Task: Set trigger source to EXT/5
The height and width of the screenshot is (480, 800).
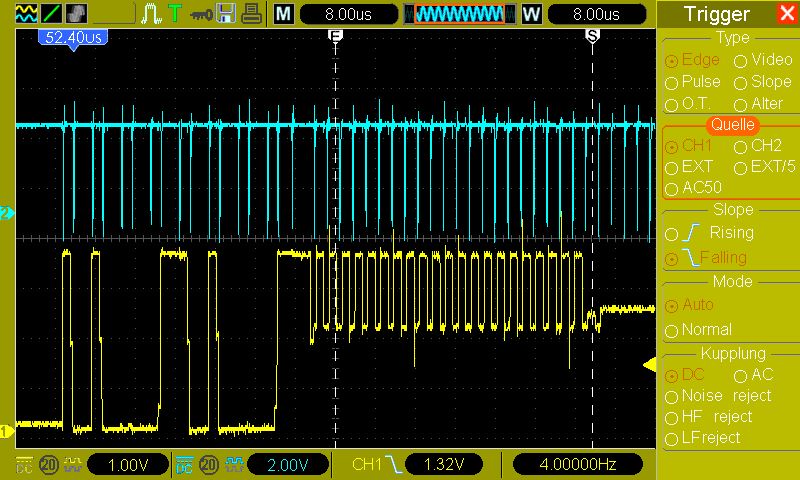Action: click(x=765, y=167)
